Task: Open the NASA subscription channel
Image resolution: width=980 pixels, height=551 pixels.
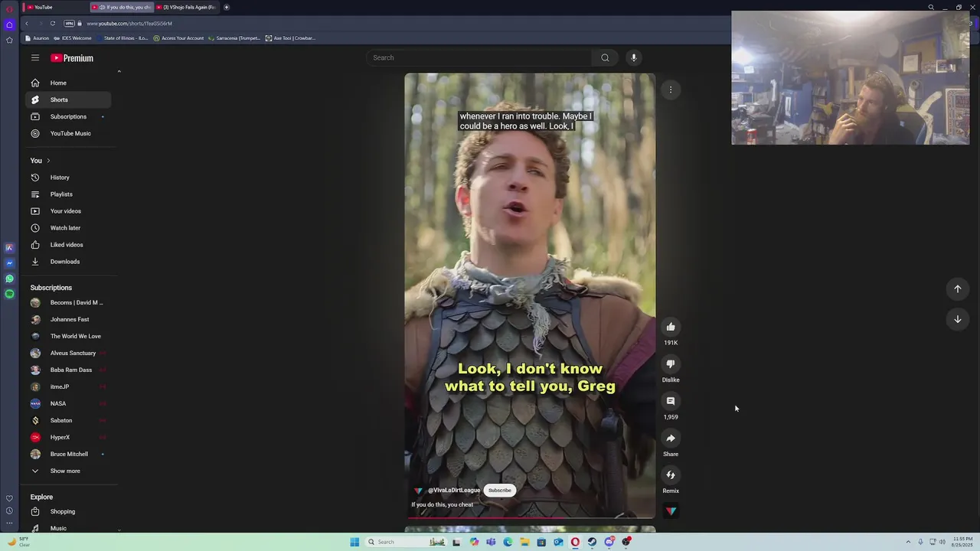Action: tap(68, 404)
